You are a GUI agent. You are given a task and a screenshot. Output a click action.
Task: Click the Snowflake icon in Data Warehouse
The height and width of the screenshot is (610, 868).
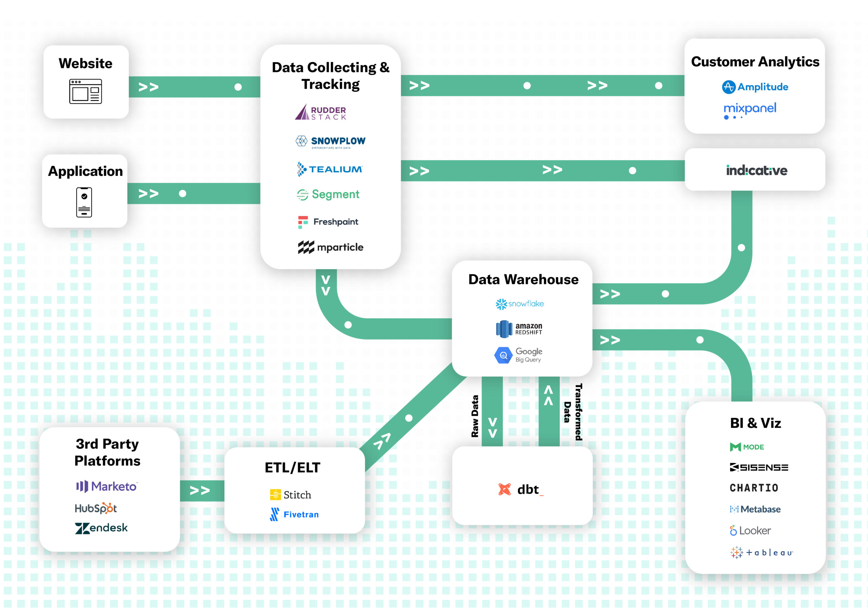pyautogui.click(x=502, y=305)
